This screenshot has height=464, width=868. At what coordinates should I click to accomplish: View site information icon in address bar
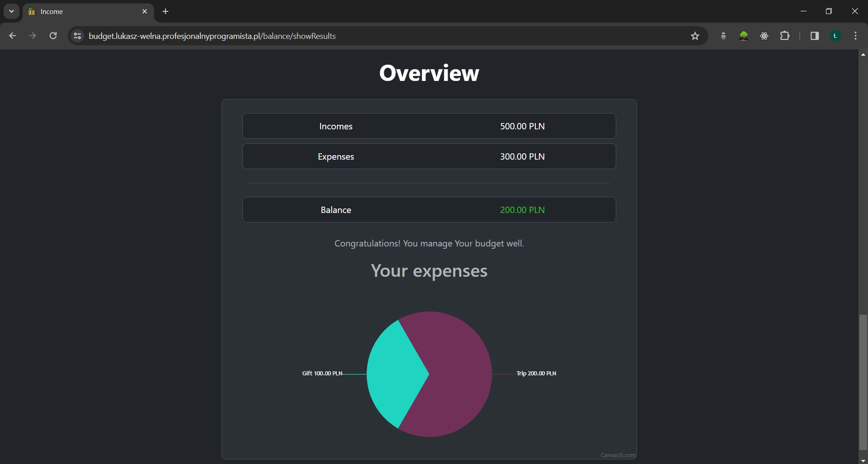[77, 36]
